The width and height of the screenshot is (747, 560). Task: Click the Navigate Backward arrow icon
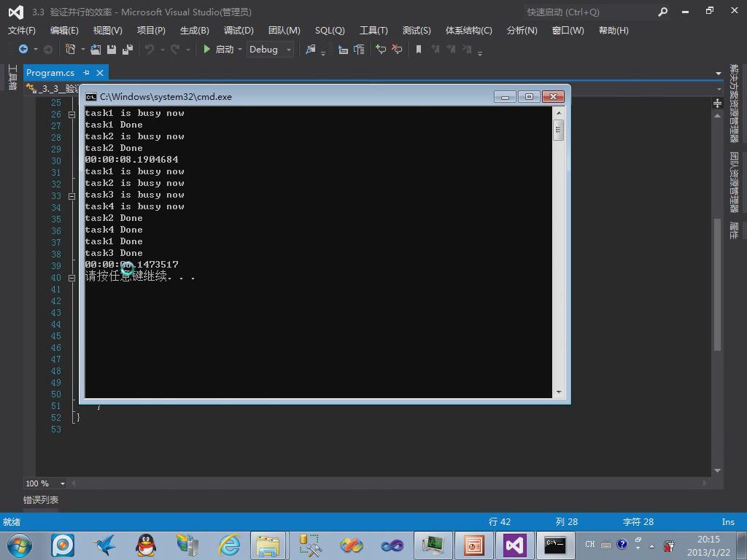coord(23,49)
